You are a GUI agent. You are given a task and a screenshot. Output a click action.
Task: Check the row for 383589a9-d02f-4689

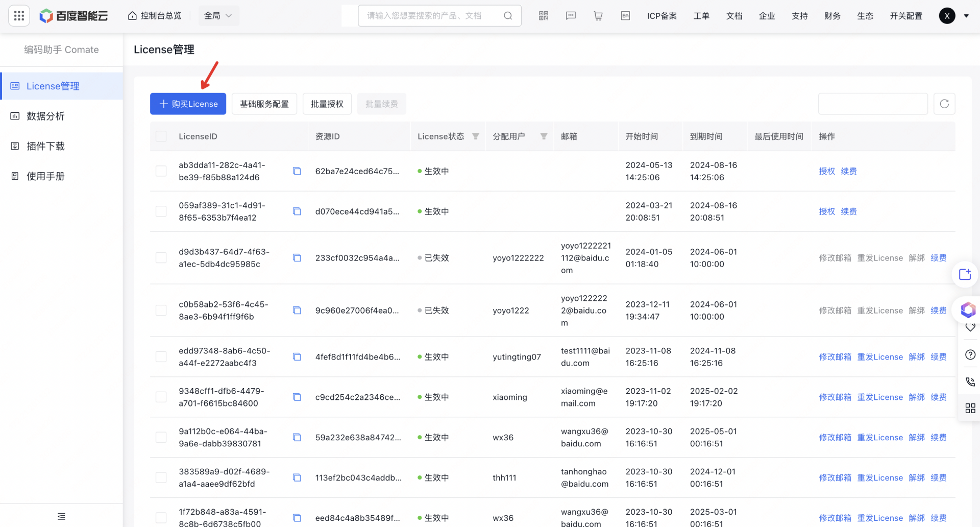click(161, 478)
